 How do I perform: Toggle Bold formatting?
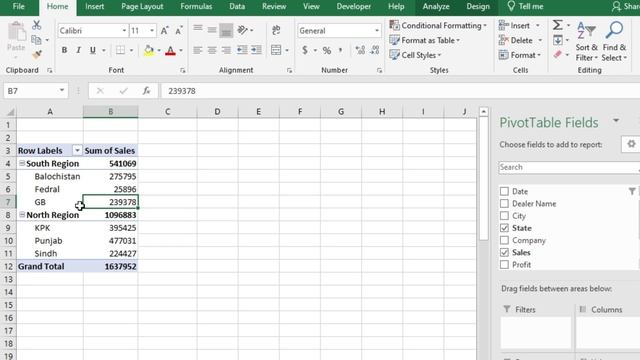coord(64,50)
